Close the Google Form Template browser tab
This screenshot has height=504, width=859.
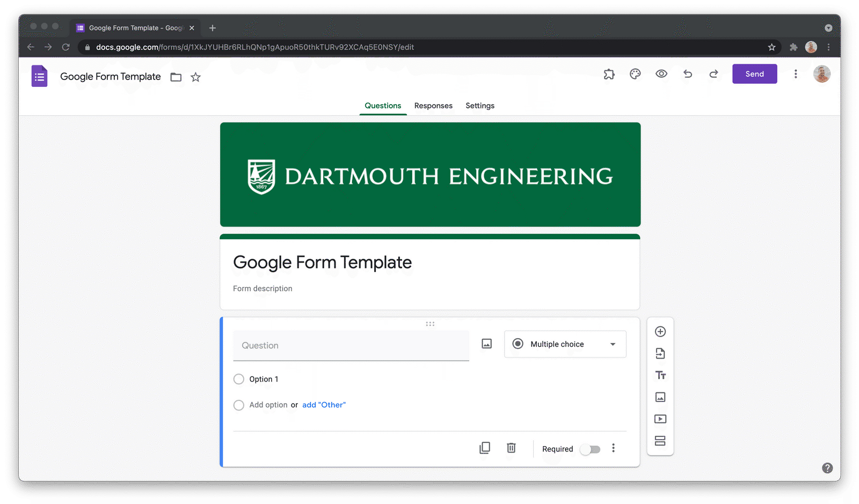[x=192, y=28]
